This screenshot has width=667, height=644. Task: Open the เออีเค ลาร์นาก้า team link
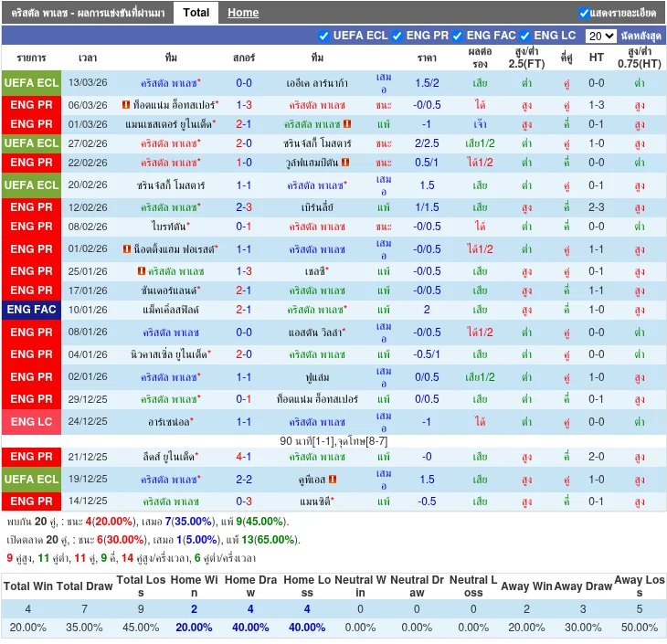click(x=317, y=83)
